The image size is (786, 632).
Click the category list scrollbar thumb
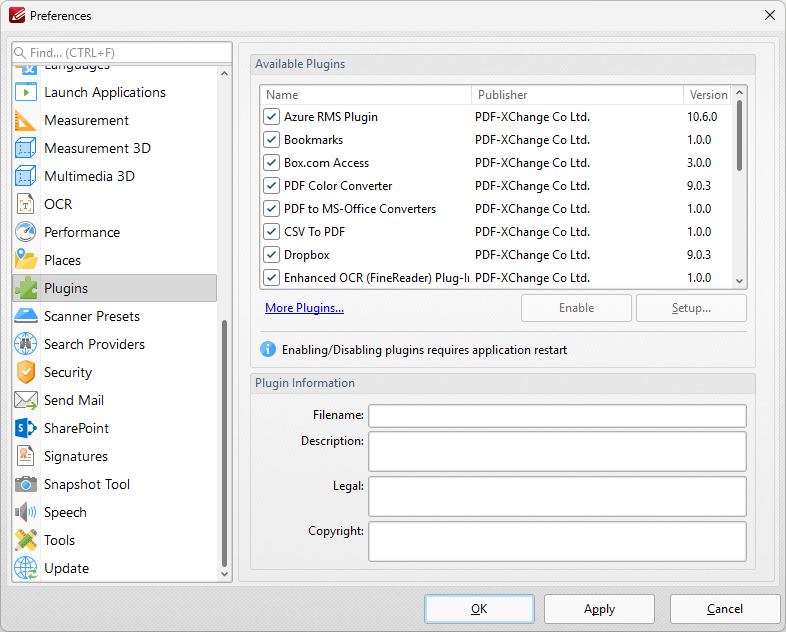[225, 443]
